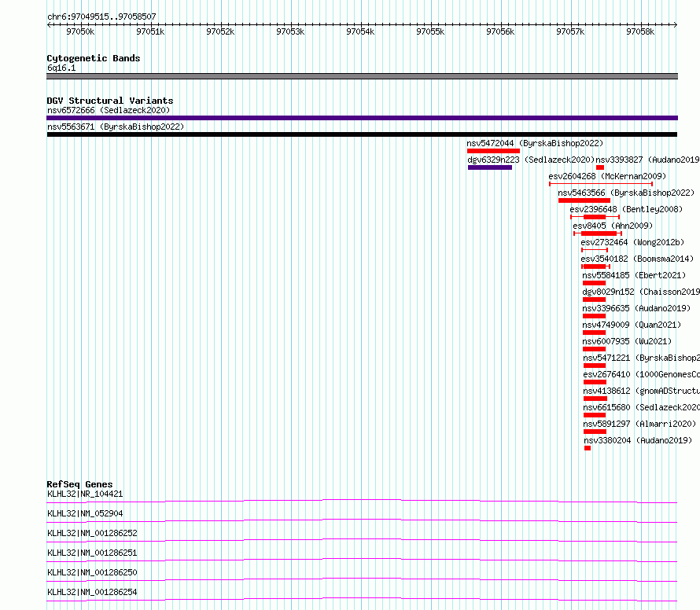Click the 97050k ruler tick label

click(x=80, y=31)
